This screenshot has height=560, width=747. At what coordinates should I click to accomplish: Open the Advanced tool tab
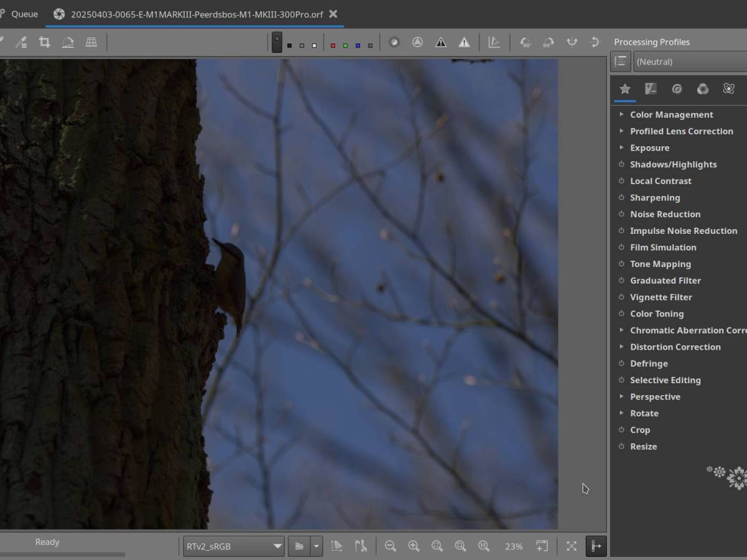(729, 89)
